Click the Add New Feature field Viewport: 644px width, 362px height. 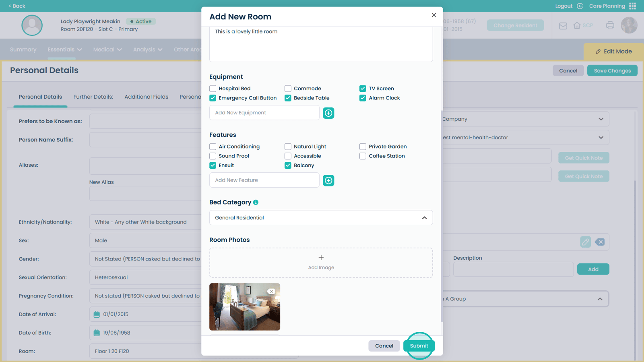pos(264,180)
